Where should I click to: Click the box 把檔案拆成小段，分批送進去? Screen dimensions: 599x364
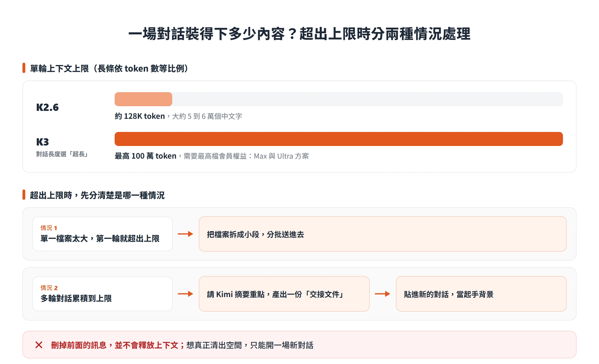point(383,234)
